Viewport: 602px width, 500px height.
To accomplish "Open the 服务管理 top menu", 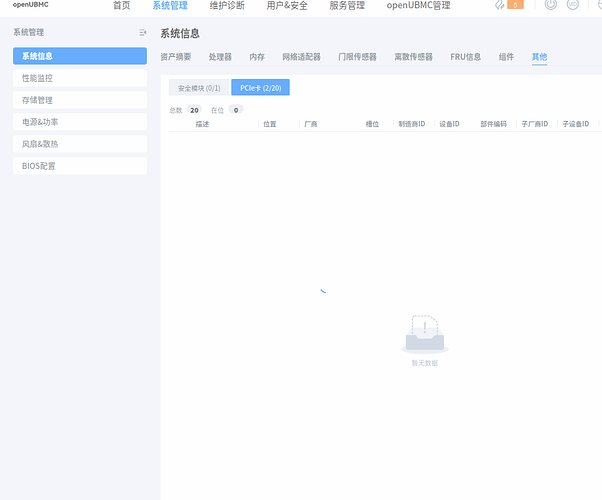I will 347,6.
